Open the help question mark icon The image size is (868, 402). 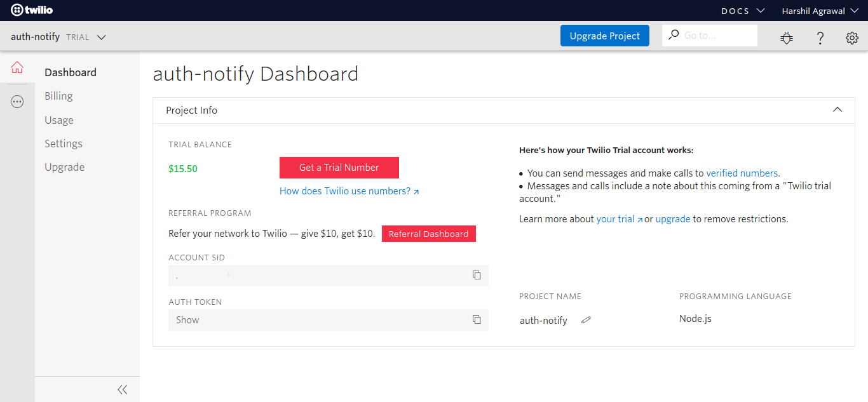(820, 38)
